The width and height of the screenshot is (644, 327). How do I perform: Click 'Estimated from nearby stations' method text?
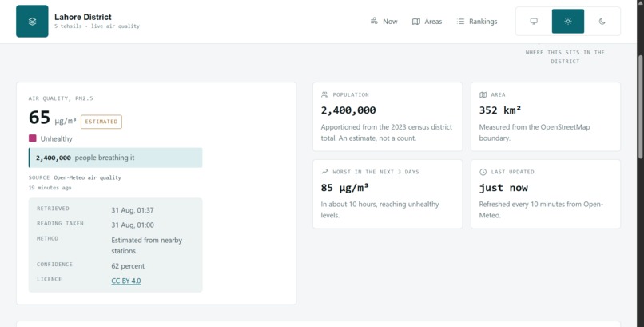tap(147, 245)
